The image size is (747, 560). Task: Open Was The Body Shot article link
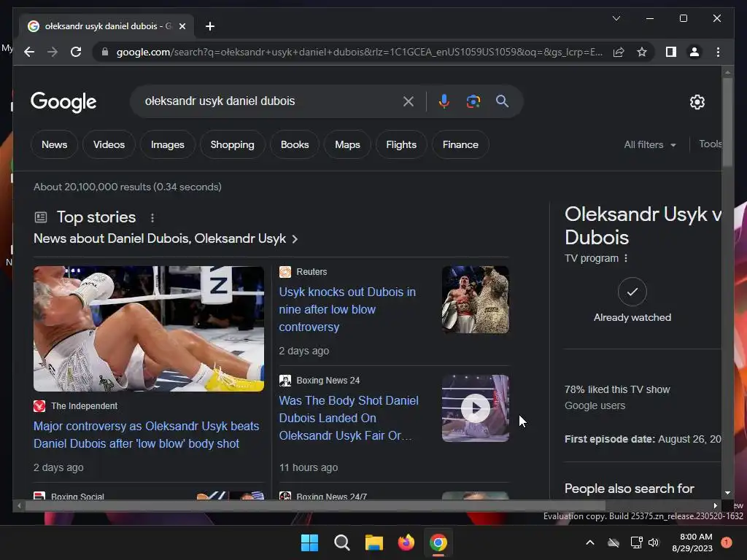[x=349, y=418]
